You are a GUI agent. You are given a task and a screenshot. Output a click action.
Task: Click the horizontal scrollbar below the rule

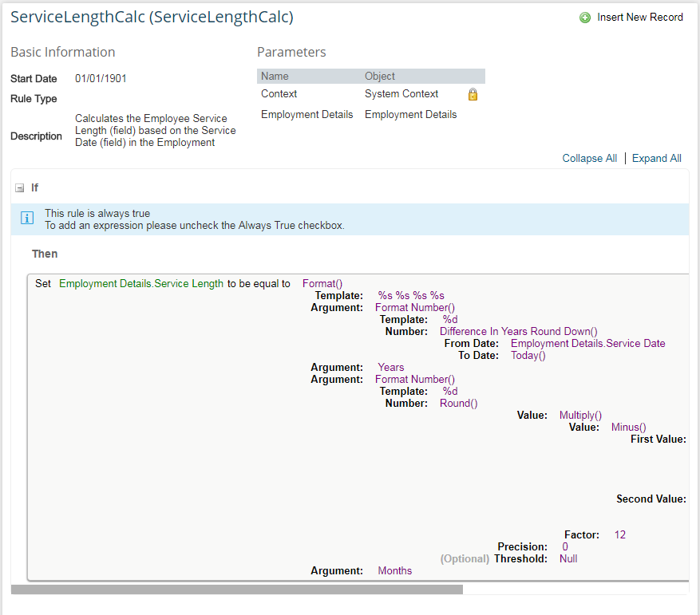[237, 589]
